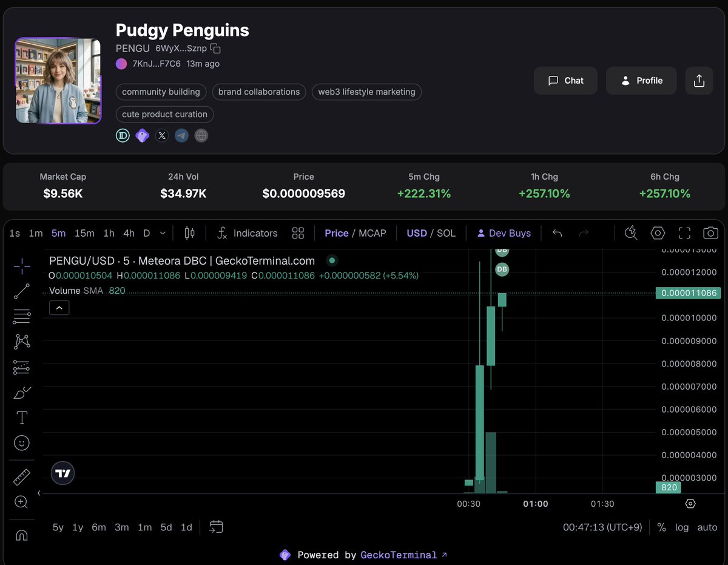Open the X (Twitter) social link
Viewport: 728px width, 565px height.
point(162,135)
